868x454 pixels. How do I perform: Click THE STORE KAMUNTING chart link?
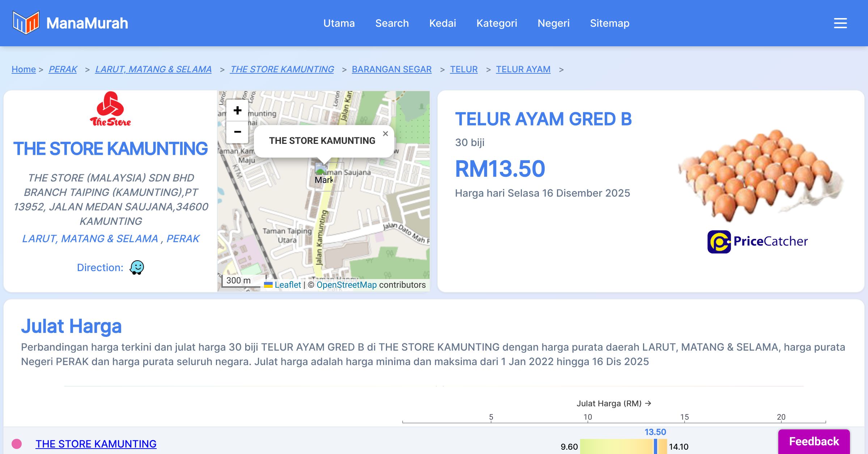coord(96,444)
